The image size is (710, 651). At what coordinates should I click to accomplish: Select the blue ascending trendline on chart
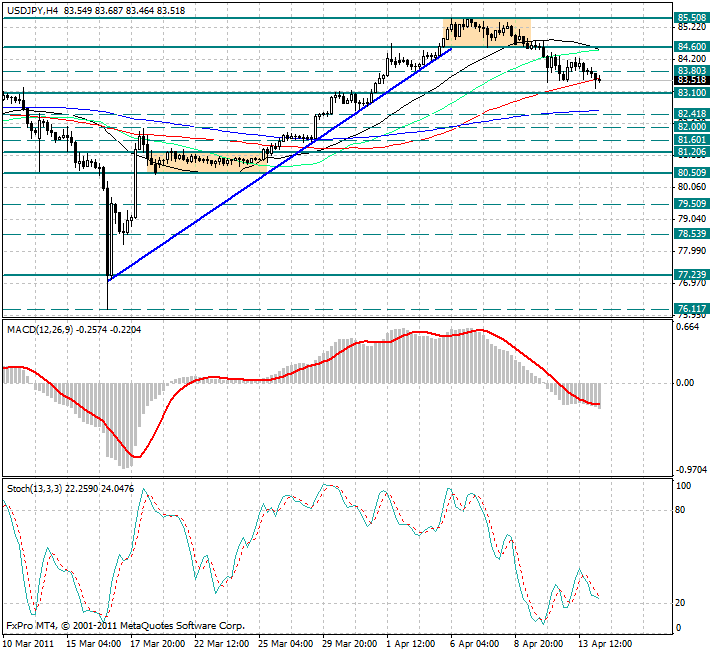[x=280, y=163]
